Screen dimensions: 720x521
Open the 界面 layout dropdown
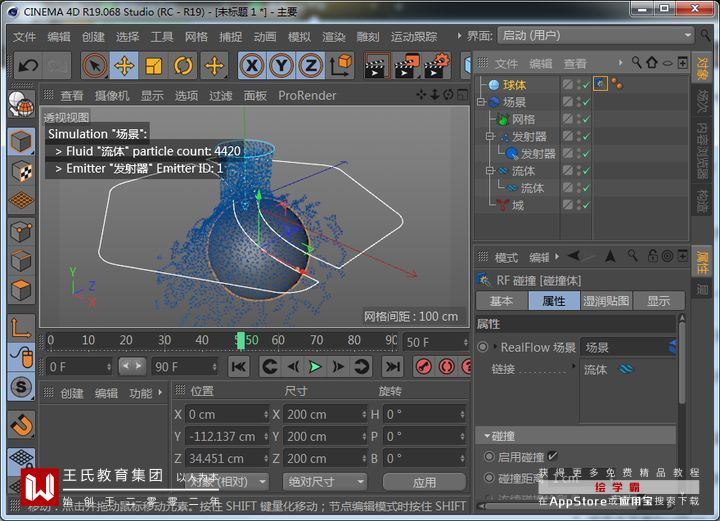[596, 35]
